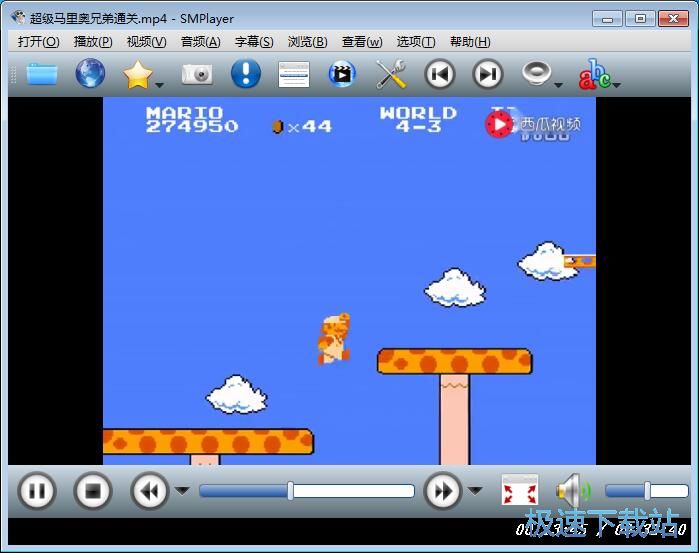Expand the forward options dropdown arrow
This screenshot has height=553, width=699.
[475, 491]
